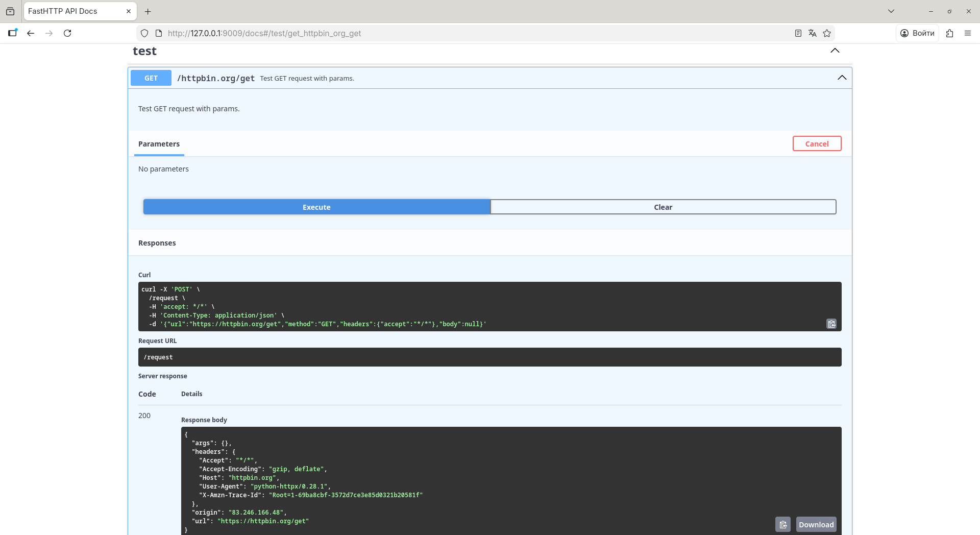This screenshot has height=535, width=980.
Task: Click the Execute button
Action: pyautogui.click(x=316, y=207)
